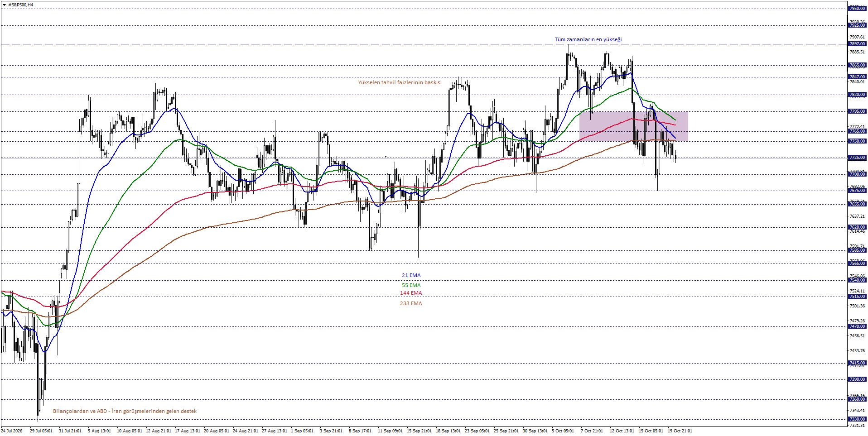868x436 pixels.
Task: Click the 7765.00 price level tag
Action: point(857,131)
